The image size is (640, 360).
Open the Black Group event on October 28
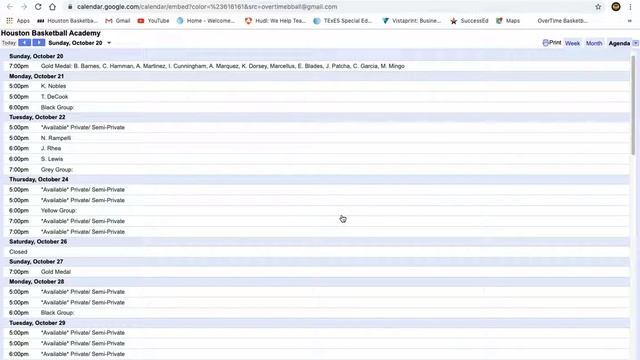57,313
